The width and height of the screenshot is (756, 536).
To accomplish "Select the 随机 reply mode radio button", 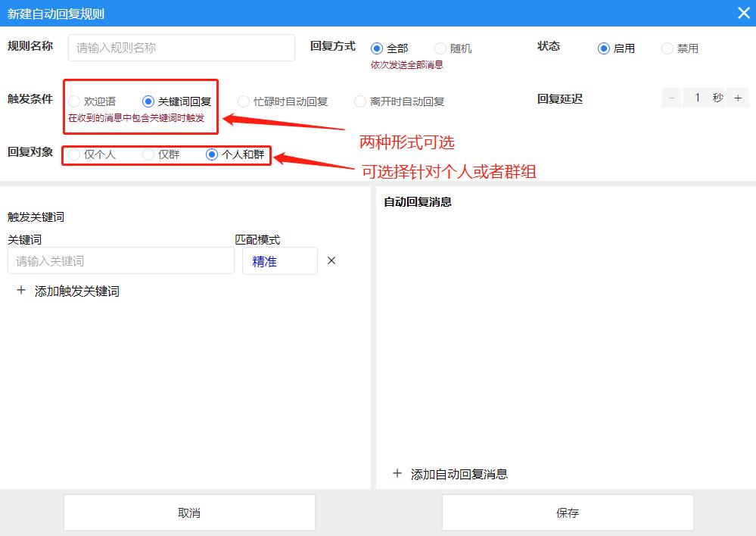I will (440, 47).
